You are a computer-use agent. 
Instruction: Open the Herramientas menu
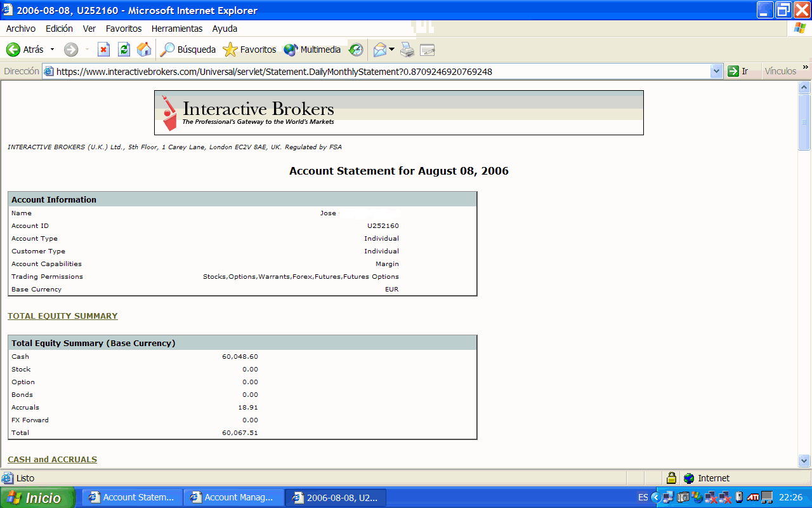coord(177,29)
